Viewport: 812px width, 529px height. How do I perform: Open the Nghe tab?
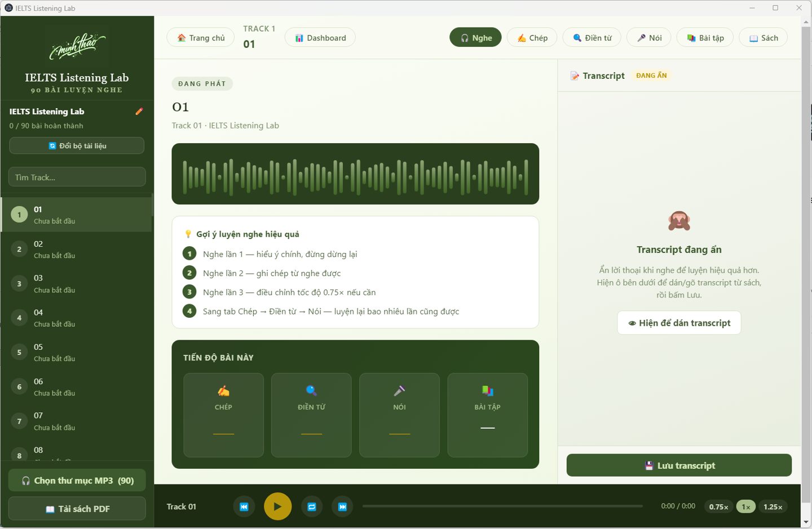[x=475, y=38]
